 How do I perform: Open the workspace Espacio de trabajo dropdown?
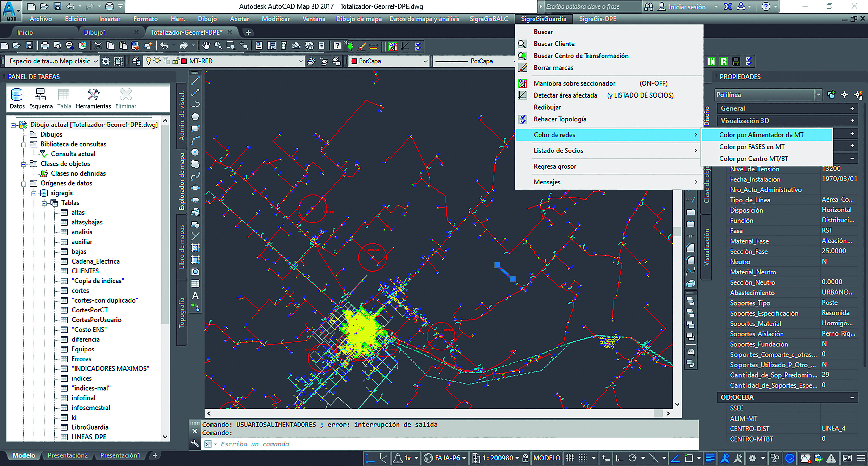click(53, 61)
